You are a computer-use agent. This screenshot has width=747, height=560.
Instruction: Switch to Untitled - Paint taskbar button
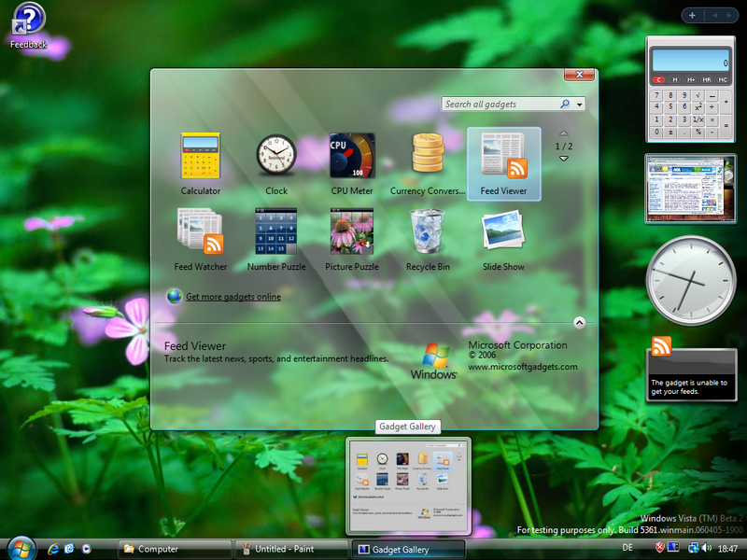point(289,549)
